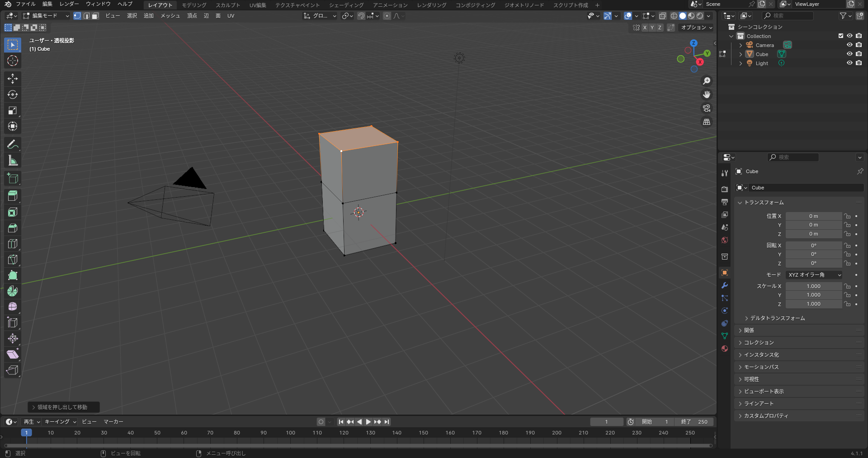Toggle Light object viewport visibility
The height and width of the screenshot is (458, 868).
tap(849, 63)
